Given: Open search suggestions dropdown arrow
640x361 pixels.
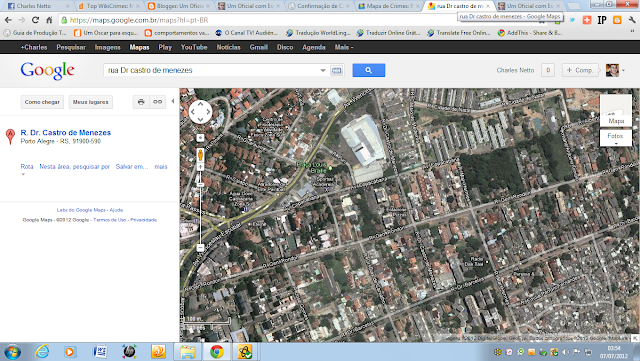Looking at the screenshot, I should pos(323,70).
